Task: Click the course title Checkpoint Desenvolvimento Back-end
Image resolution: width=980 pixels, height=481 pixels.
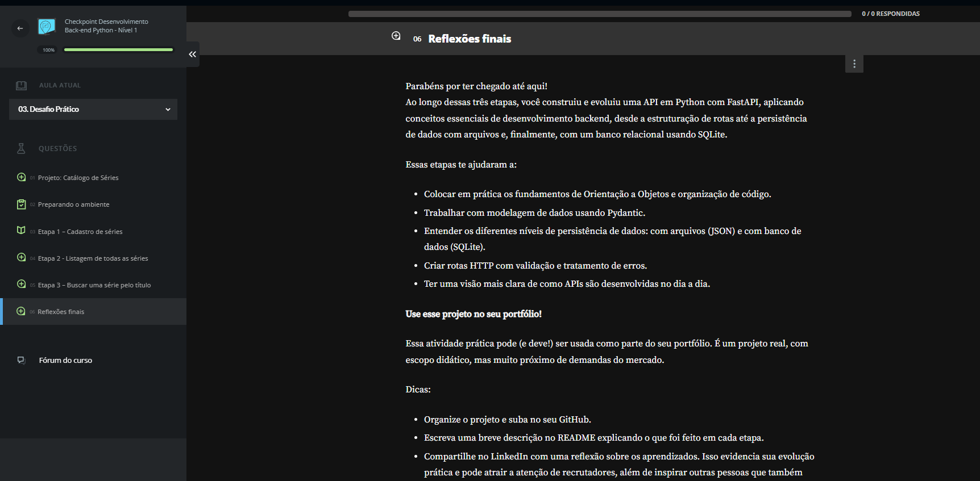Action: point(106,26)
